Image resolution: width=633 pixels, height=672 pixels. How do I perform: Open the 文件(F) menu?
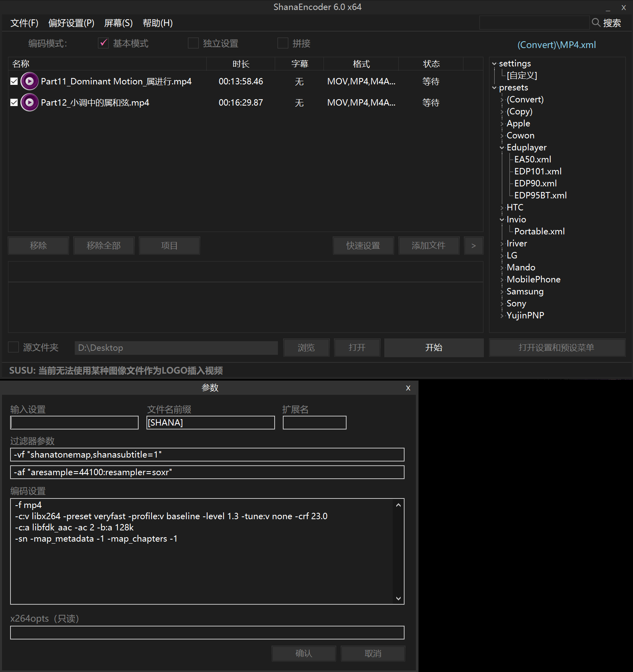coord(24,23)
